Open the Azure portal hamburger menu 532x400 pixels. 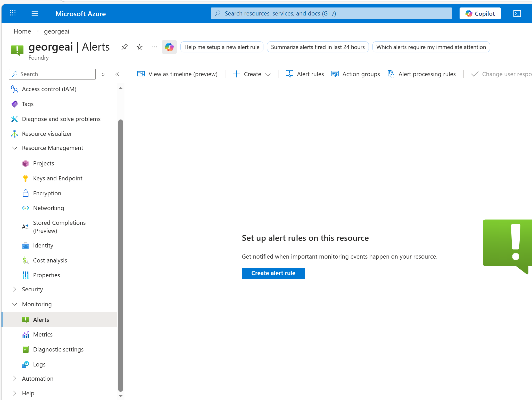click(x=35, y=13)
